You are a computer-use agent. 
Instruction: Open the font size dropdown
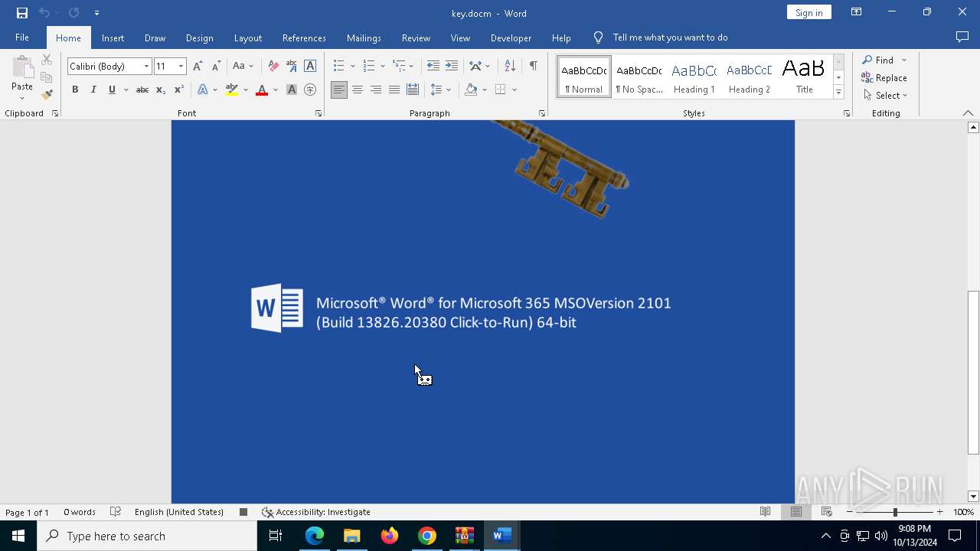[x=181, y=67]
